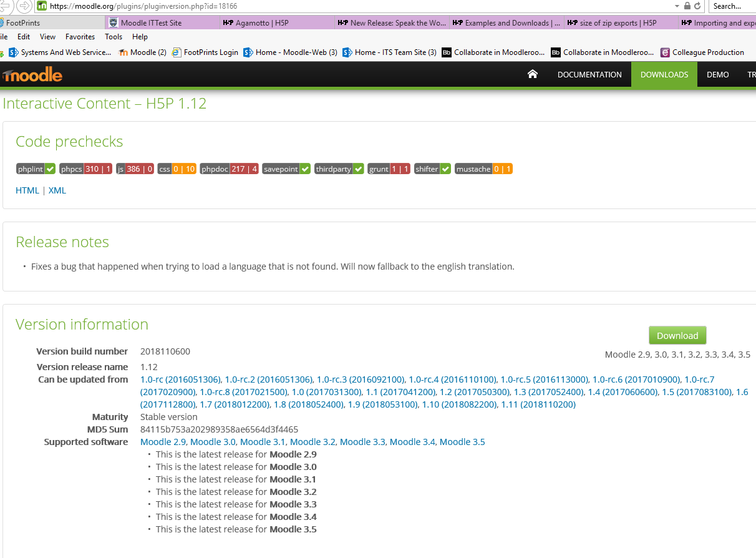The image size is (756, 558).
Task: Open the address bar dropdown arrow
Action: click(677, 6)
